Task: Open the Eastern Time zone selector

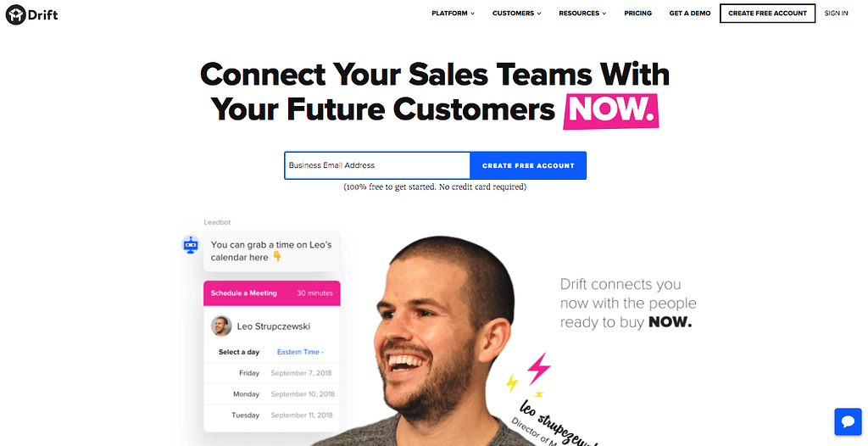Action: tap(301, 352)
